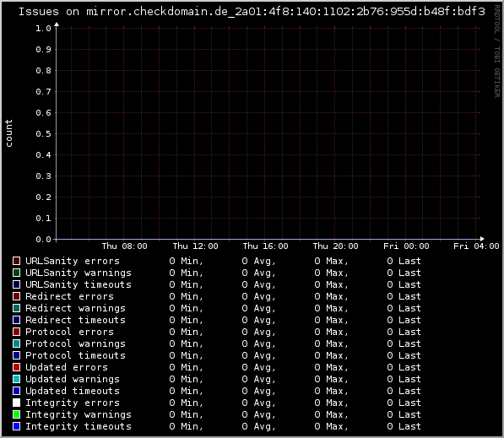Click the Updated warnings cyan swatch
This screenshot has width=504, height=438.
(16, 379)
